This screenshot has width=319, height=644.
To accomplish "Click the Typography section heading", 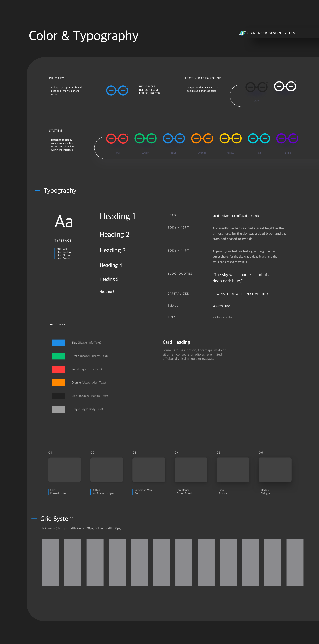I will [60, 190].
